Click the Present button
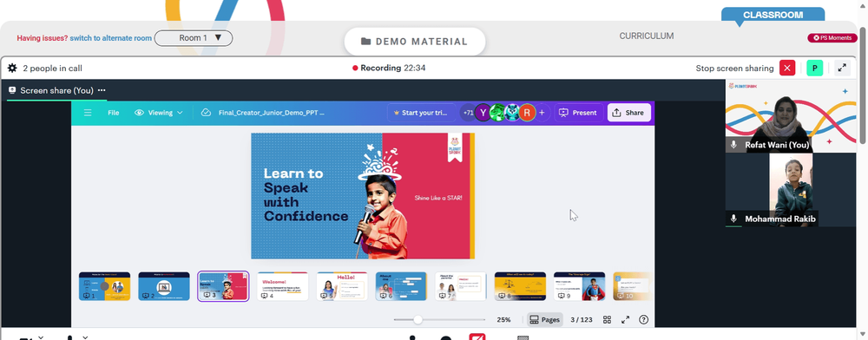Image resolution: width=868 pixels, height=340 pixels. point(578,113)
